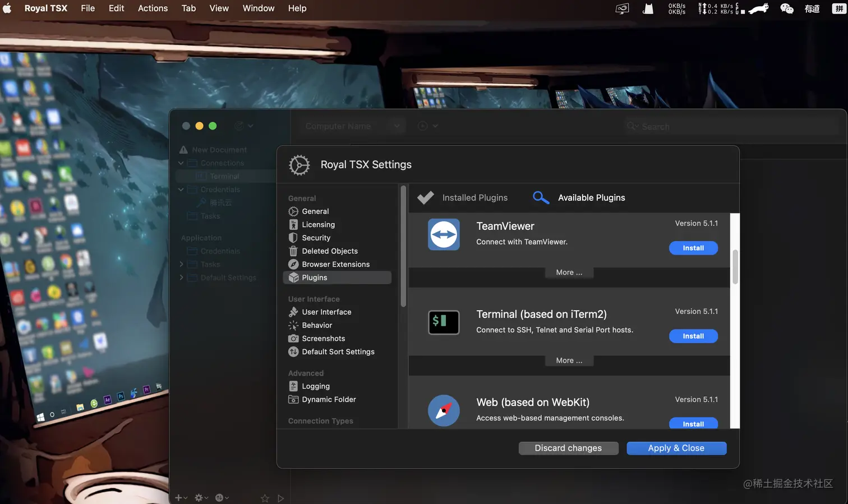Open the Actions menu
The image size is (848, 504).
(x=153, y=8)
